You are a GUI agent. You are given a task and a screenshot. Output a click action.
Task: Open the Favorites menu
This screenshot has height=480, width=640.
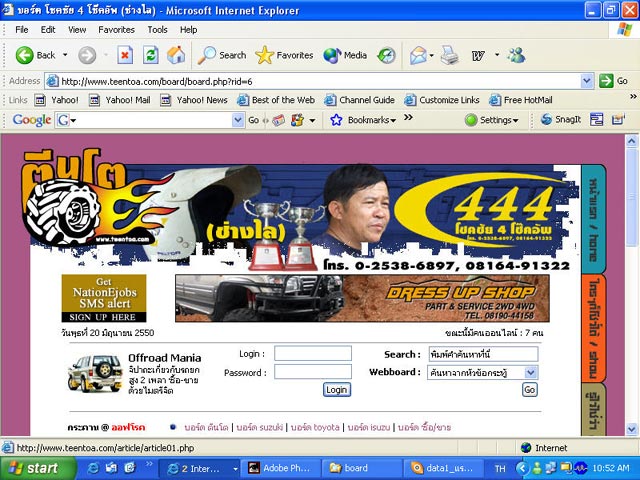[116, 30]
